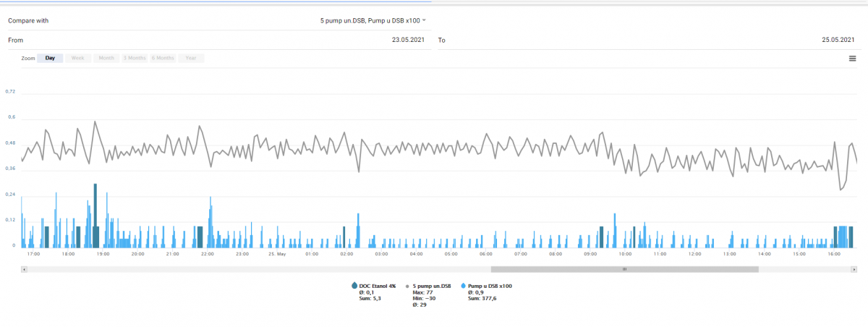Click the 'Sum: 377,6' value
868x327 pixels.
482,298
